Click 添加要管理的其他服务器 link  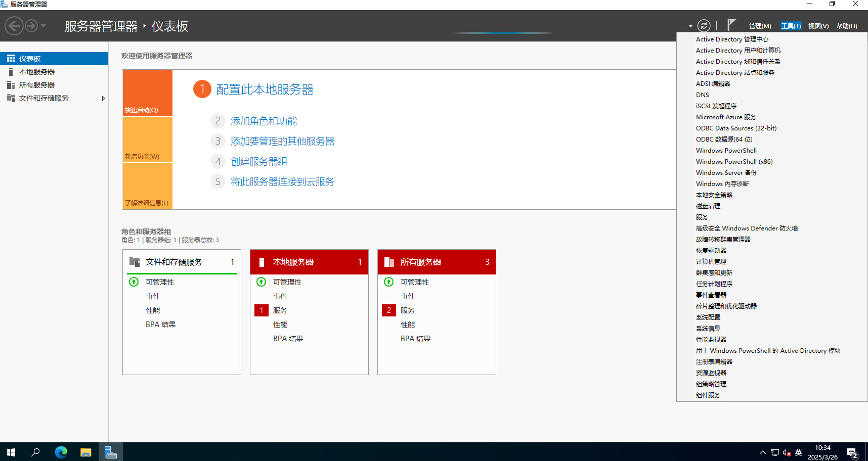click(282, 141)
